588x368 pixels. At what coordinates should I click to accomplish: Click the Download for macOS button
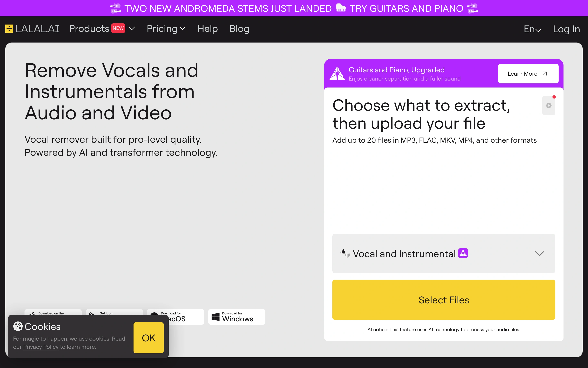(x=187, y=317)
